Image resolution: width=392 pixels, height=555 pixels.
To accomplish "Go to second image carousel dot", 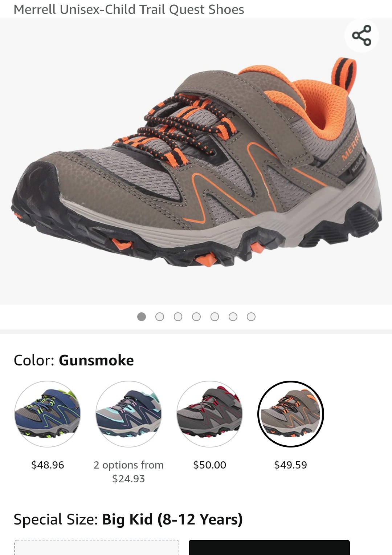I will click(x=160, y=317).
